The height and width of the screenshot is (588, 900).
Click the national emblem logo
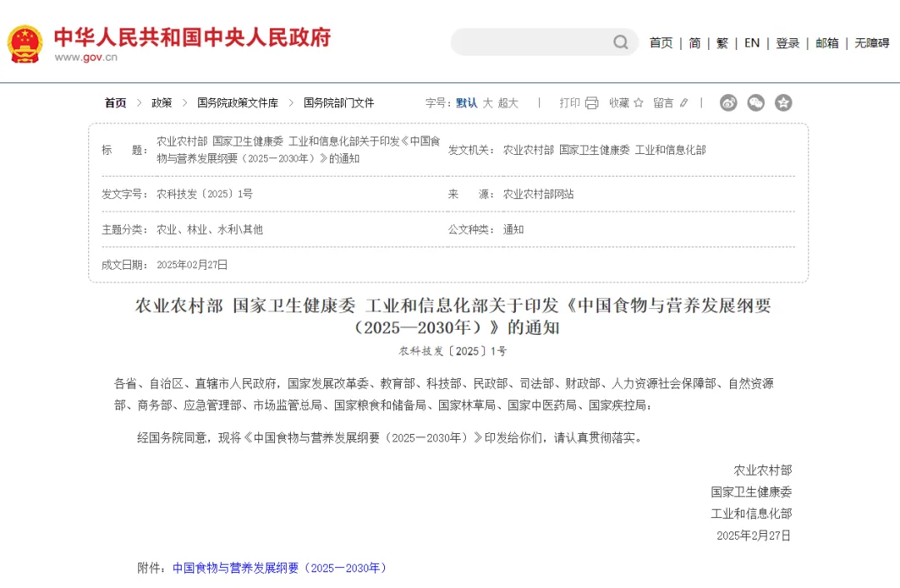coord(25,44)
